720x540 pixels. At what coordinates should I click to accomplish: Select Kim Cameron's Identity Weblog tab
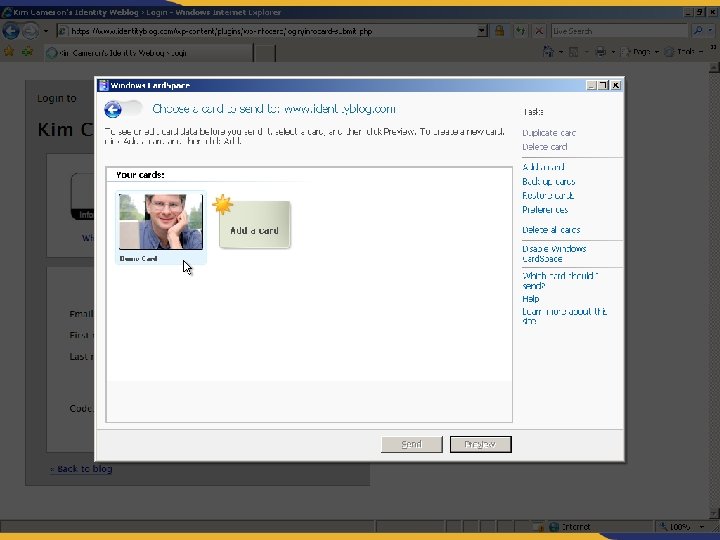[149, 53]
